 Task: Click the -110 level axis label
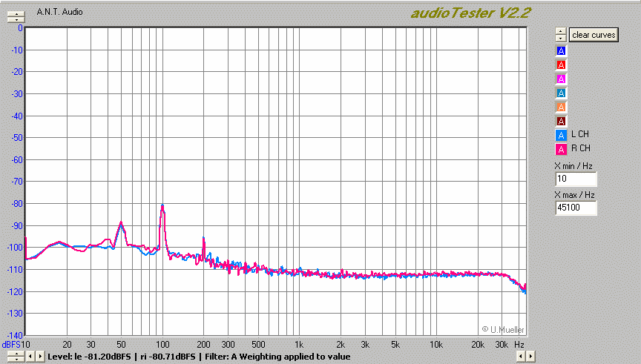pos(16,270)
